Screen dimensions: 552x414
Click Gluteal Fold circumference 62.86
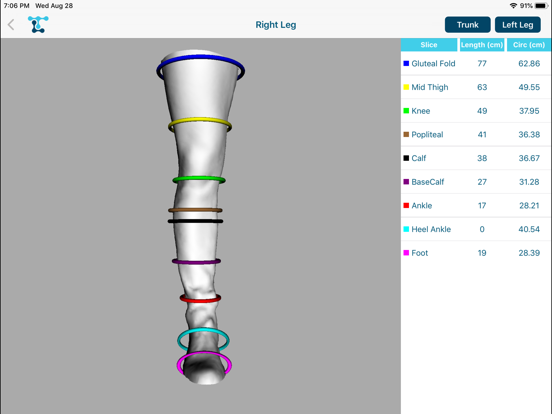coord(529,63)
